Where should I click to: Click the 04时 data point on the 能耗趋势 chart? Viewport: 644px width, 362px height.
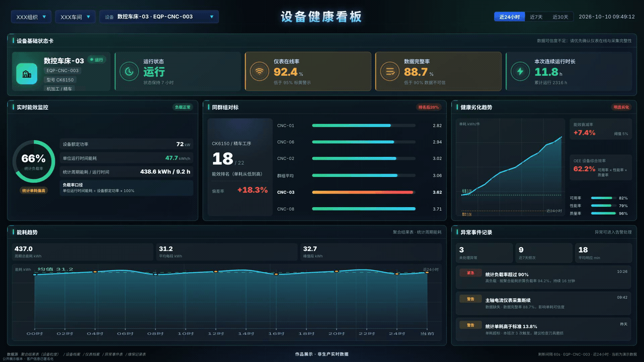pyautogui.click(x=95, y=272)
